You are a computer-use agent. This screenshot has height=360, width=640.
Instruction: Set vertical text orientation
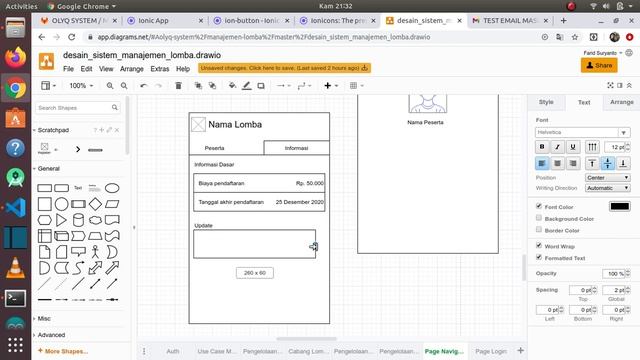[592, 147]
